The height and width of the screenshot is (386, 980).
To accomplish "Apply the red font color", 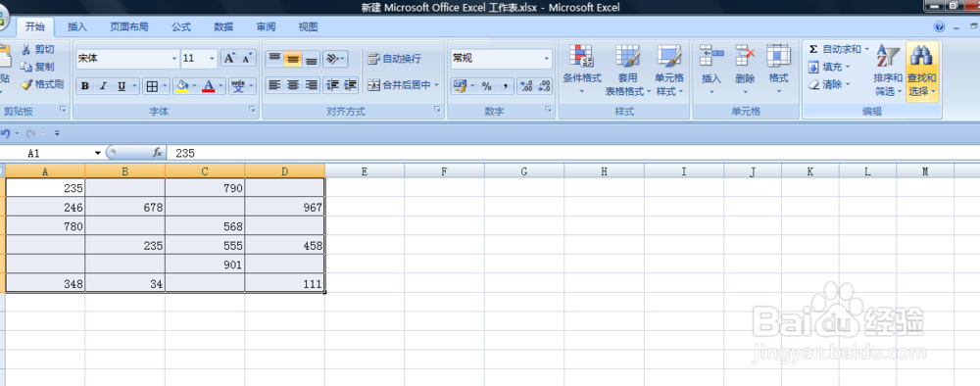I will [x=209, y=87].
